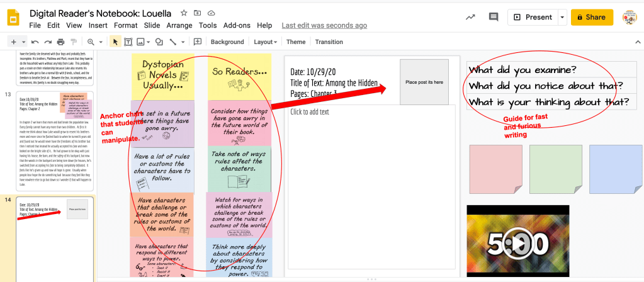Expand the Layout dropdown
Viewport: 644px width, 282px height.
[x=265, y=42]
